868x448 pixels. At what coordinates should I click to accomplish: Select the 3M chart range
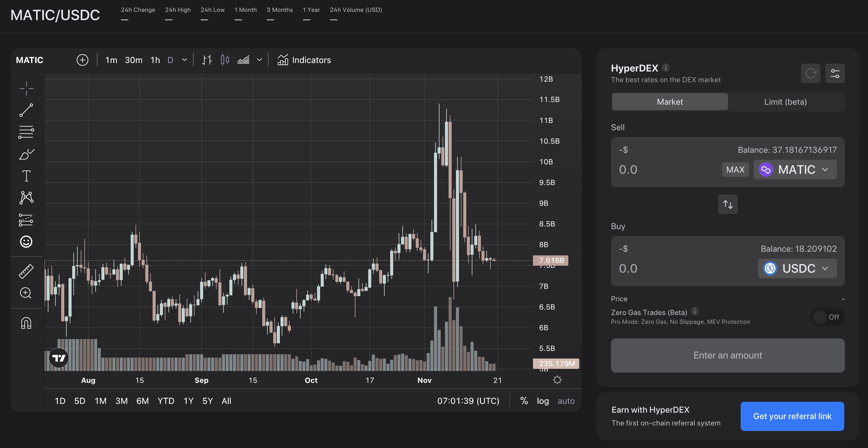121,401
